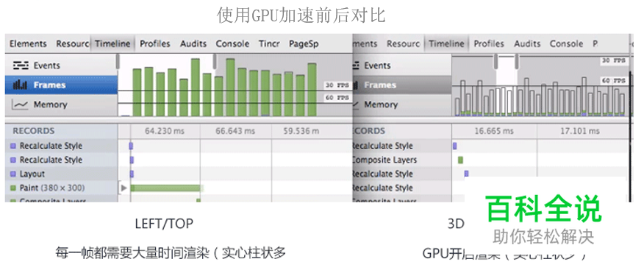Select Timeline tab in right DevTools panel
Image resolution: width=644 pixels, height=273 pixels.
pos(446,43)
